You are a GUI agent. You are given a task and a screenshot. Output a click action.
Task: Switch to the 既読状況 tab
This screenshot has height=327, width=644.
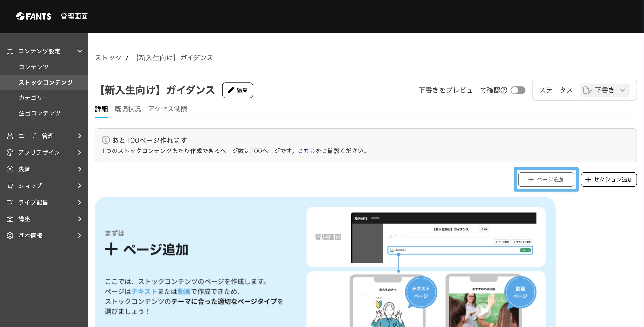(128, 109)
